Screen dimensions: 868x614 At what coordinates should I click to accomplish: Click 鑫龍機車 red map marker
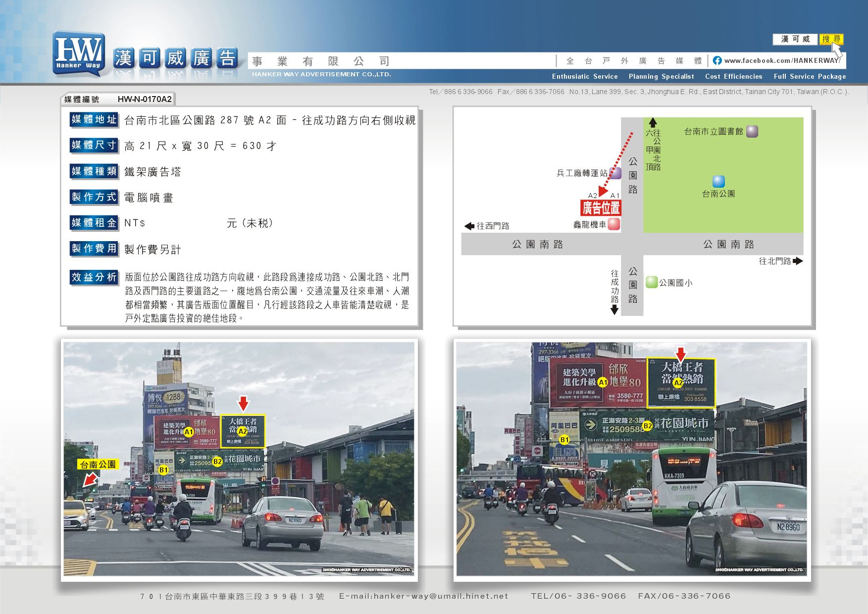(614, 224)
